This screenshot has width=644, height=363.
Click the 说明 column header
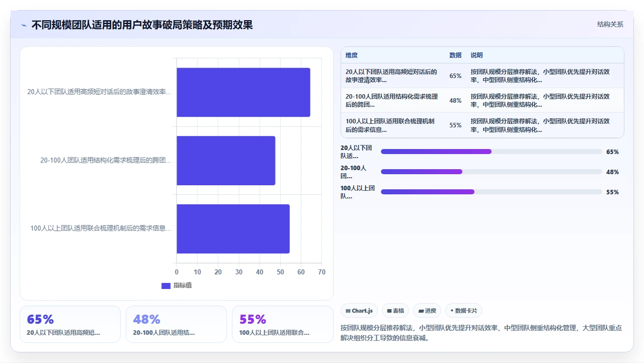pyautogui.click(x=476, y=55)
